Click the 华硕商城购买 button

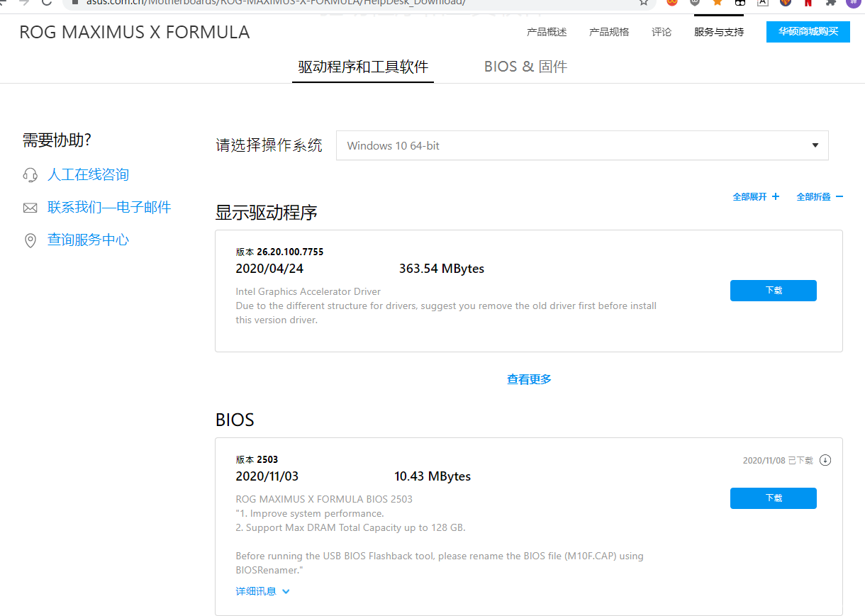coord(808,32)
